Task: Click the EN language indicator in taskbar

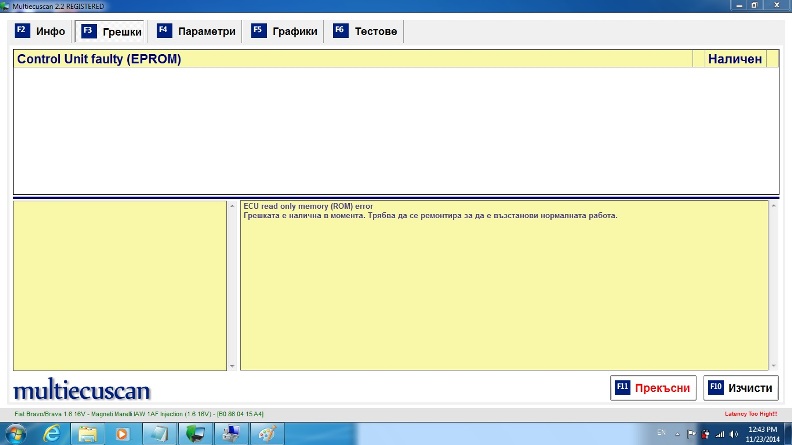Action: tap(661, 434)
